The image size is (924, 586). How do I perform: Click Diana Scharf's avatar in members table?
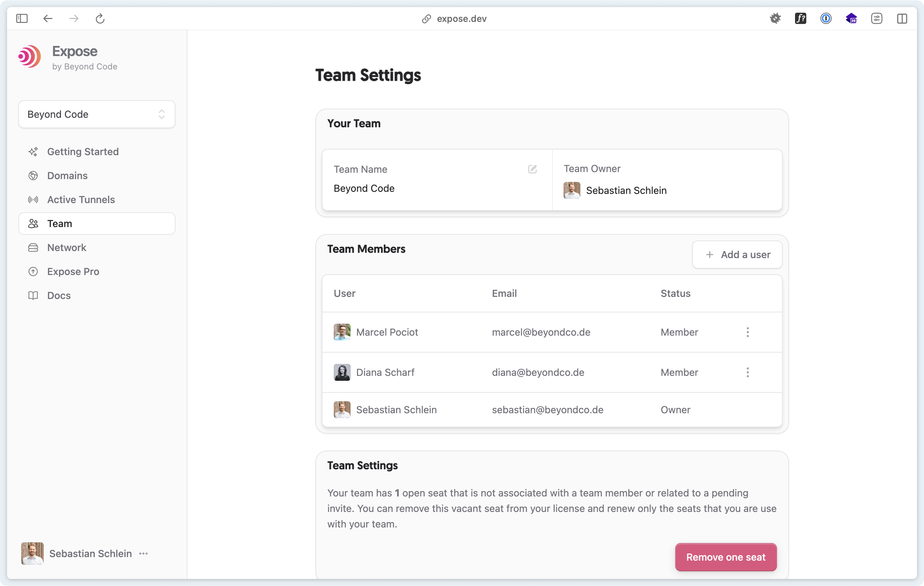pyautogui.click(x=342, y=372)
